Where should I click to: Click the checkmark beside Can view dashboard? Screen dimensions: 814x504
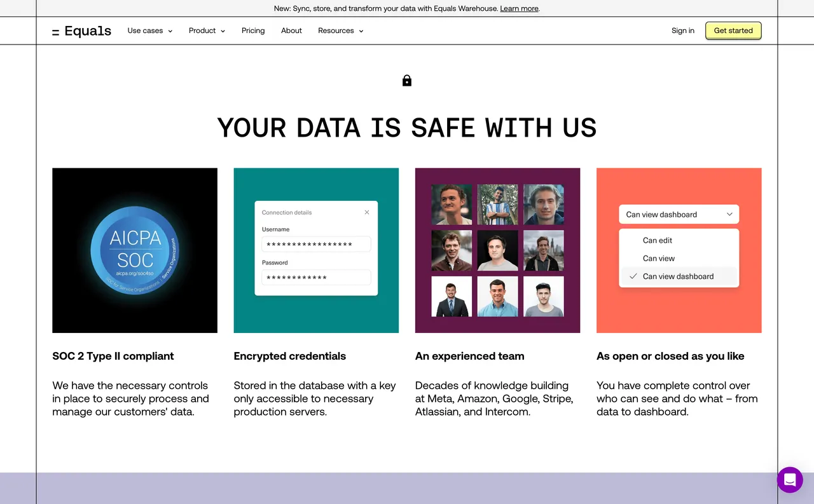click(633, 276)
